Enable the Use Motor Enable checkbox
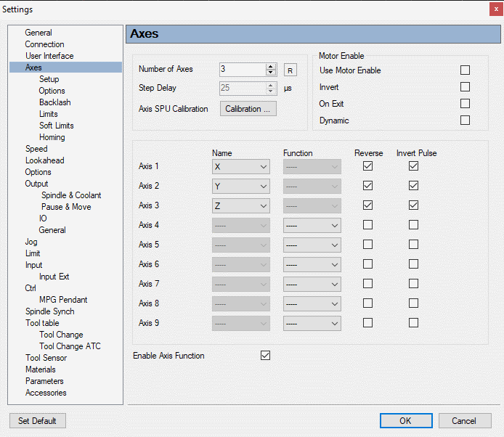The height and width of the screenshot is (437, 504). (465, 70)
